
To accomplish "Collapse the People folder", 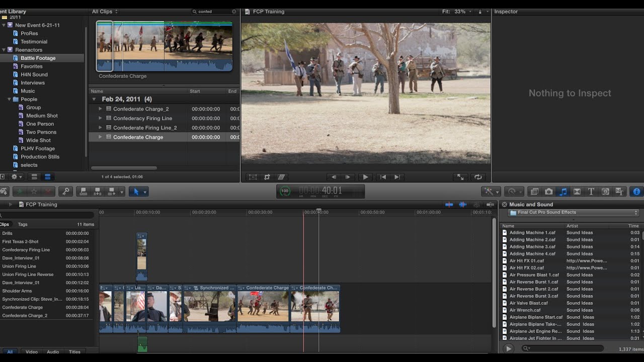I will coord(9,99).
